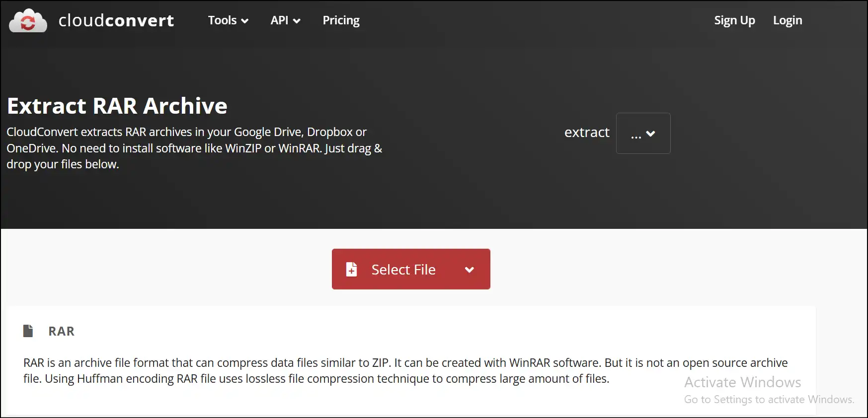Expand the Tools menu
The image size is (868, 418).
coord(228,20)
